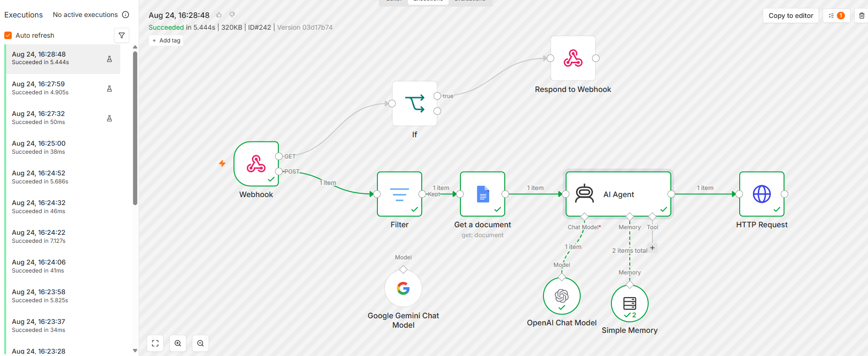Viewport: 868px width, 356px height.
Task: Open the execution filter funnel icon
Action: tap(122, 35)
